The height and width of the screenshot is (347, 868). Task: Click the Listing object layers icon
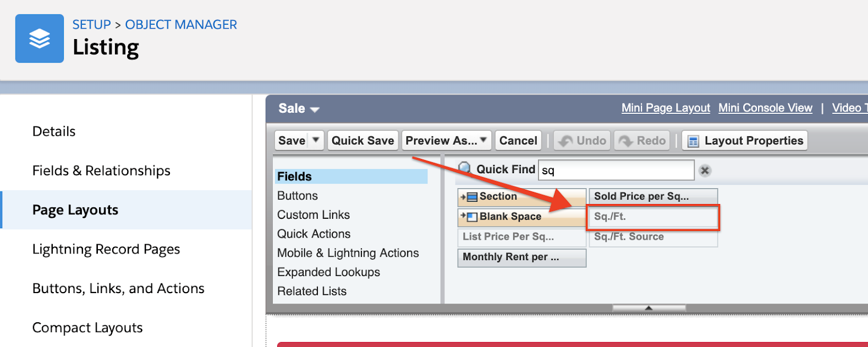tap(39, 38)
